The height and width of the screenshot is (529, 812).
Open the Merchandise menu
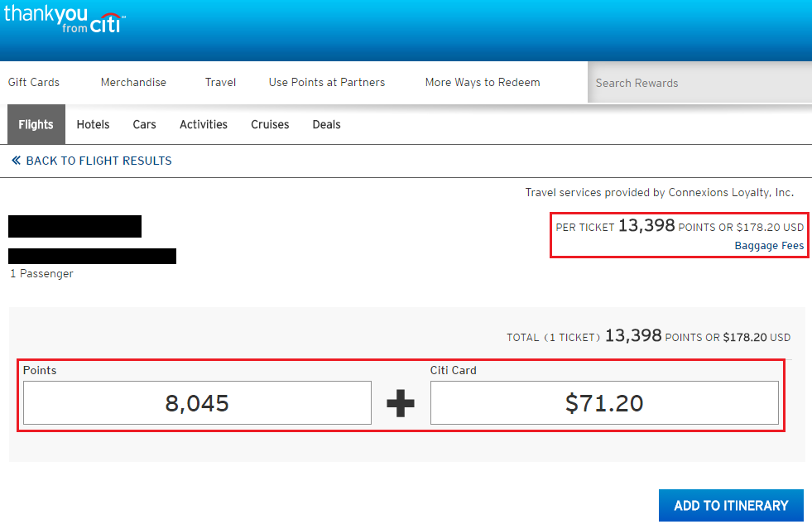click(x=133, y=82)
